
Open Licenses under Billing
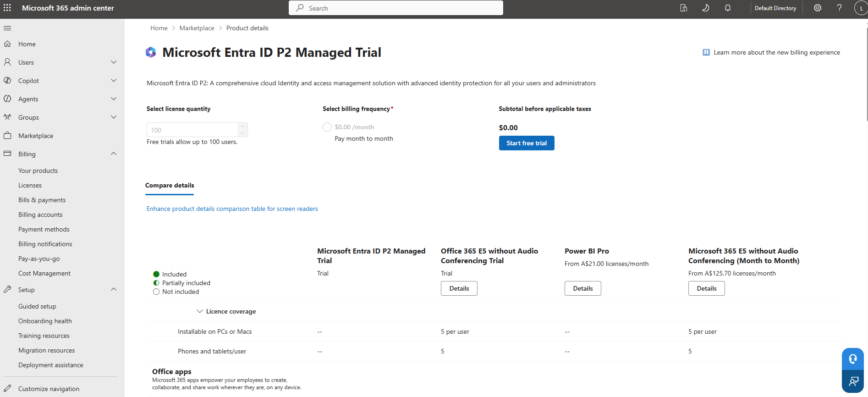point(30,185)
